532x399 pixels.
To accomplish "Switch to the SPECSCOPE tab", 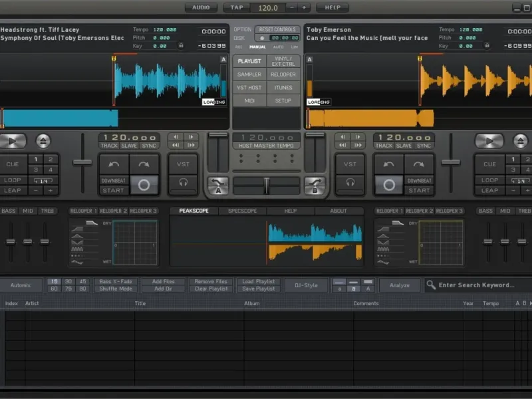I will [242, 211].
